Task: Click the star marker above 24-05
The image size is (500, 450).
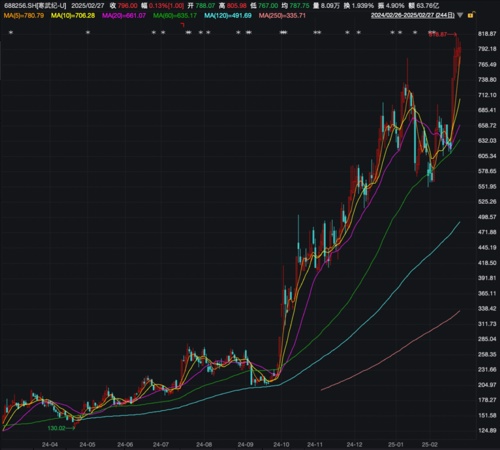Action: tap(88, 32)
